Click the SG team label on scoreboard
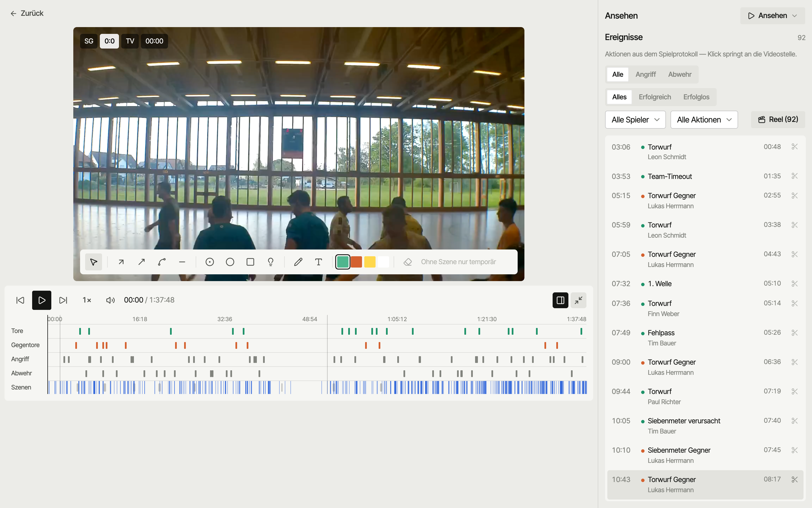Viewport: 812px width, 508px height. click(89, 41)
